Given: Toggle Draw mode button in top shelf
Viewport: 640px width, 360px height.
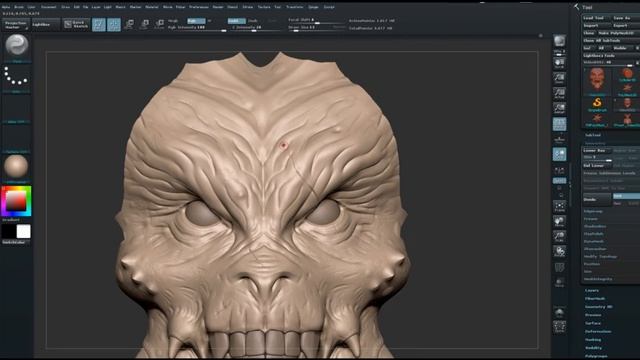Looking at the screenshot, I should tap(113, 24).
